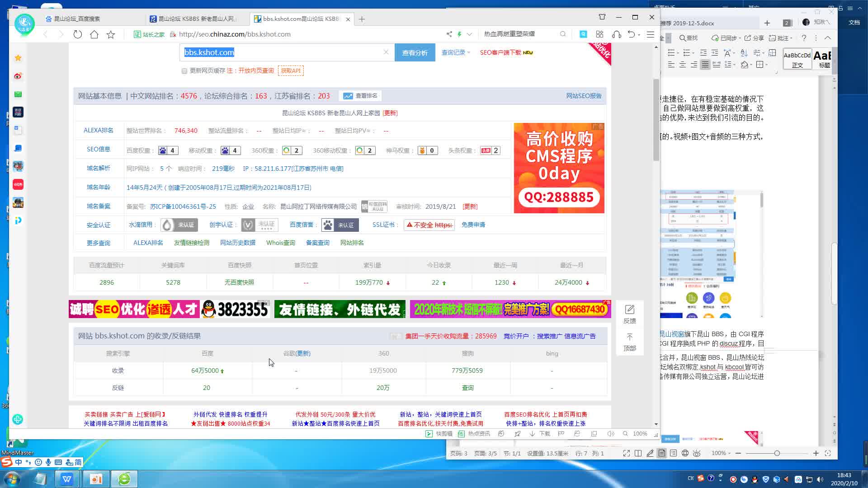The image size is (868, 488).
Task: Click WPS justify alignment icon
Action: pos(705,65)
